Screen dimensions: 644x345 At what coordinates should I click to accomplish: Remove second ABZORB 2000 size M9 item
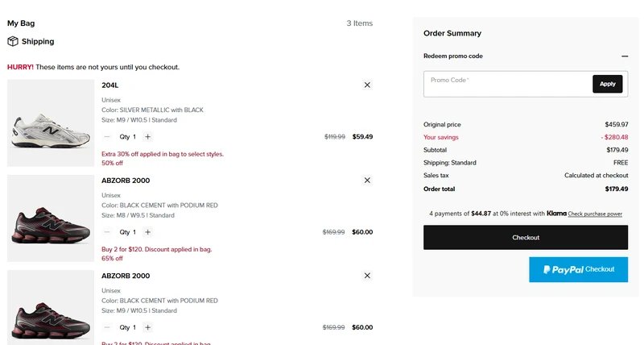point(367,276)
